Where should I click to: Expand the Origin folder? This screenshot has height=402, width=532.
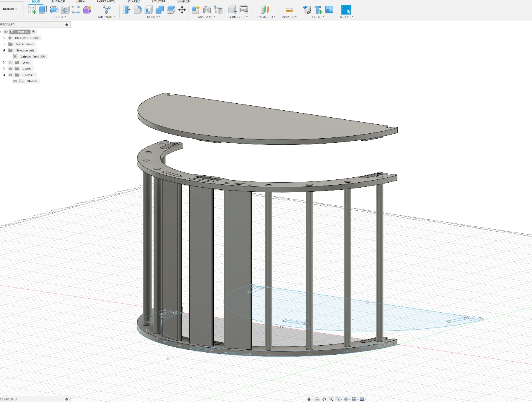(x=4, y=63)
